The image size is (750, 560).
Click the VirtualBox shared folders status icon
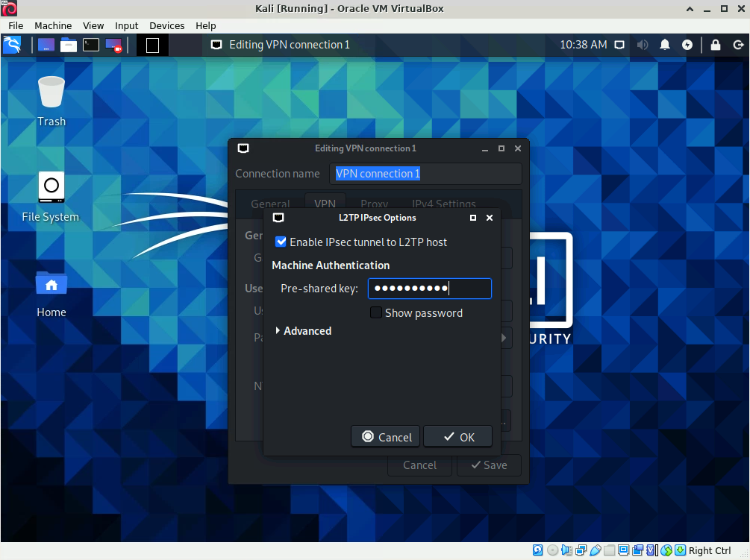click(610, 550)
